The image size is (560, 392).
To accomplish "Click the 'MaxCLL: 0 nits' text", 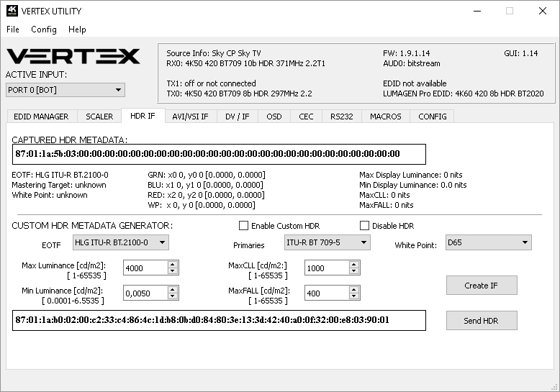I will tap(384, 195).
